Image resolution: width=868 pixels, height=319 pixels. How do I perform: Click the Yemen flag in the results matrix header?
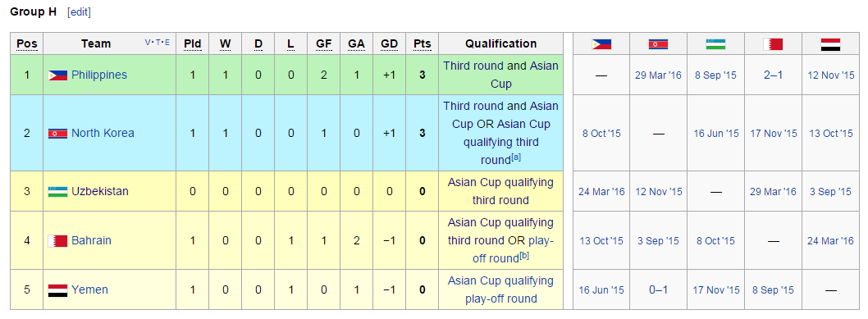(830, 44)
